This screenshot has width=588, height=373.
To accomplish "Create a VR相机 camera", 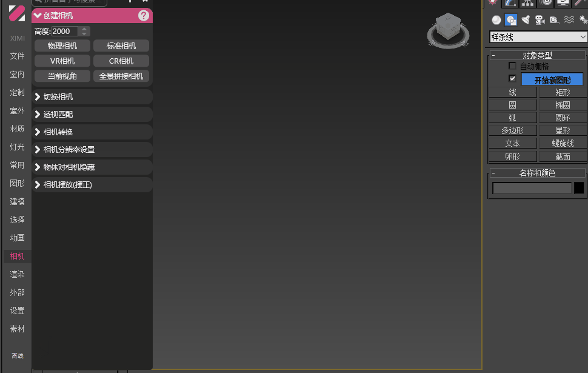I will pyautogui.click(x=62, y=61).
